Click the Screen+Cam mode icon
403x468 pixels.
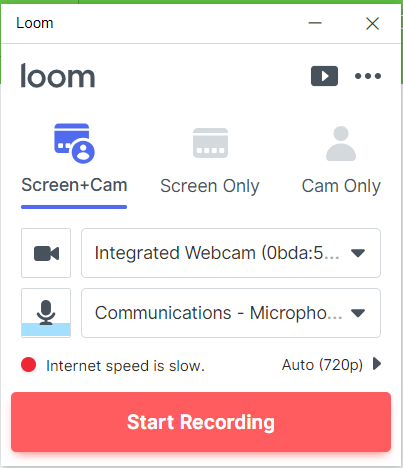[74, 143]
